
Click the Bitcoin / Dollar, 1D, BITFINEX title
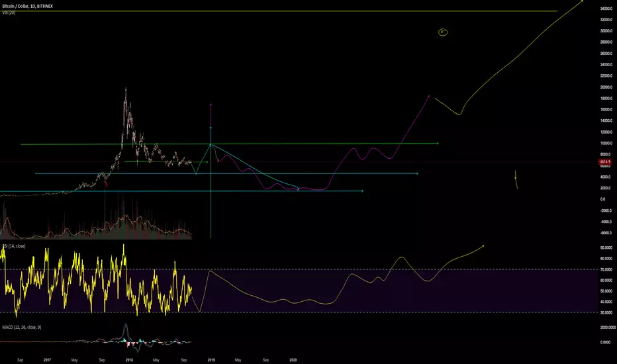(28, 7)
